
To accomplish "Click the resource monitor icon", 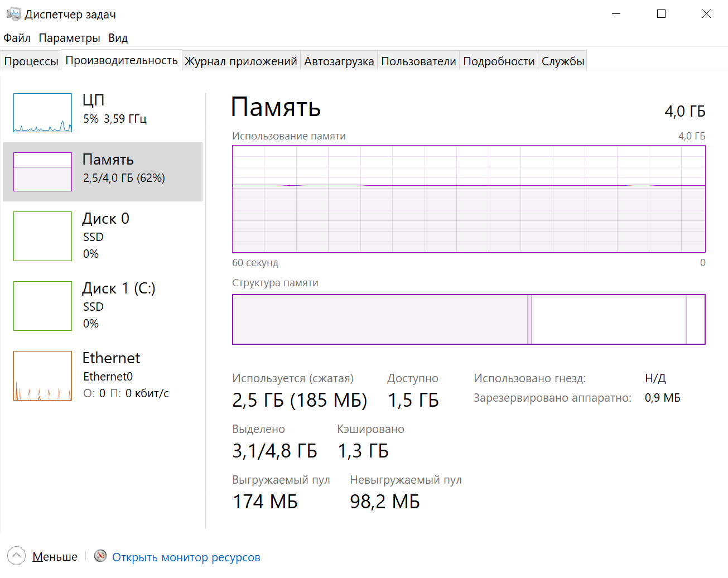I will click(x=100, y=556).
